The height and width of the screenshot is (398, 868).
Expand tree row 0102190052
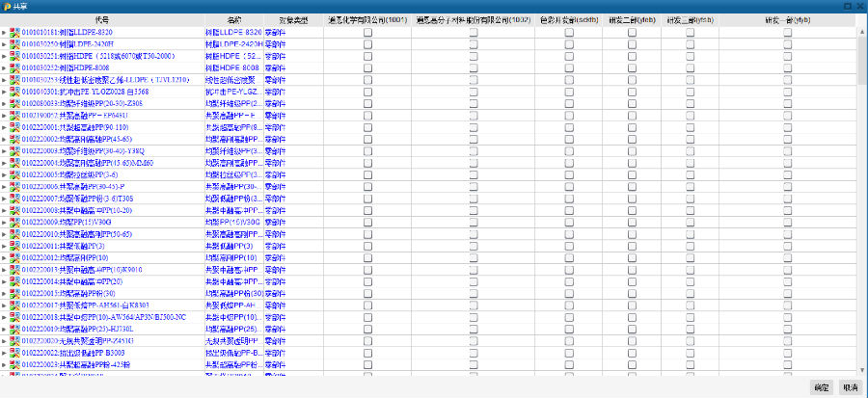5,116
